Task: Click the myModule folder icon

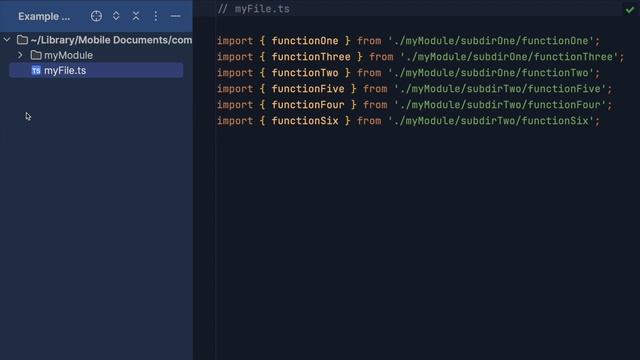Action: point(36,55)
